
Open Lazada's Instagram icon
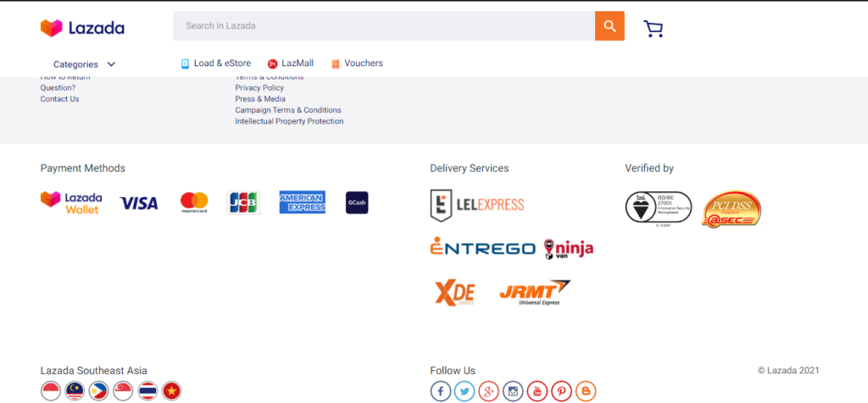coord(513,391)
